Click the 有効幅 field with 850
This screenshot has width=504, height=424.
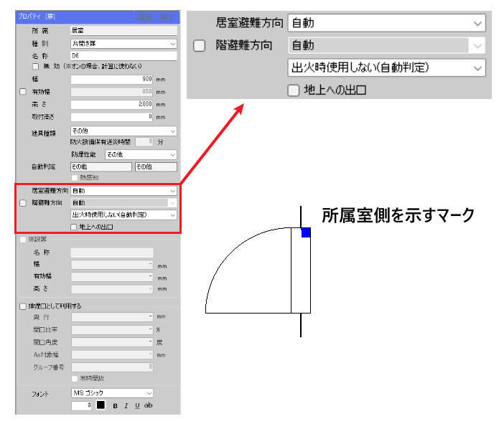point(112,92)
